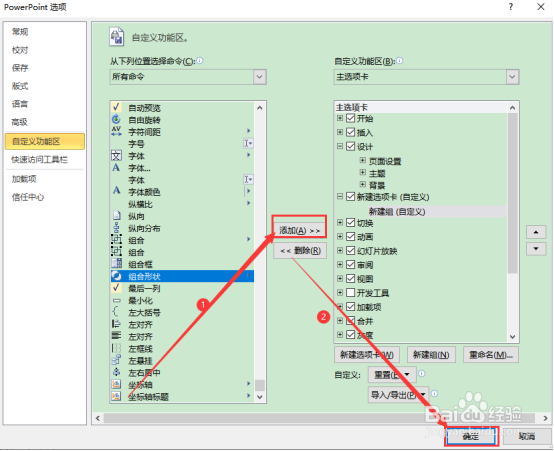Screen dimensions: 554x451
Task: Collapse the 新建选项卡 (自定义) node
Action: pos(340,196)
